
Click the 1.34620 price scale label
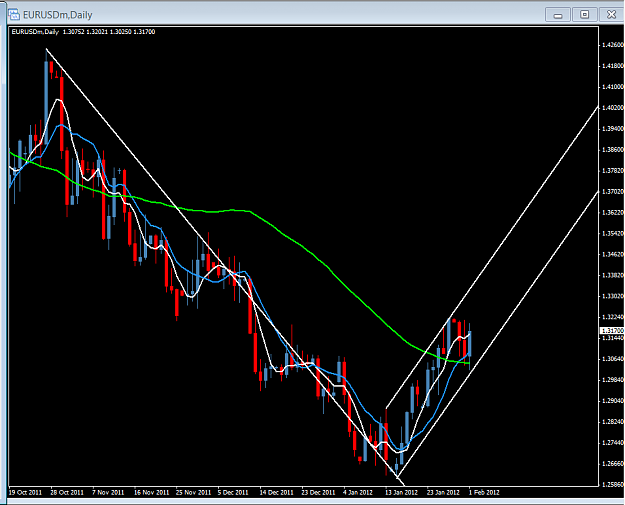pyautogui.click(x=613, y=254)
